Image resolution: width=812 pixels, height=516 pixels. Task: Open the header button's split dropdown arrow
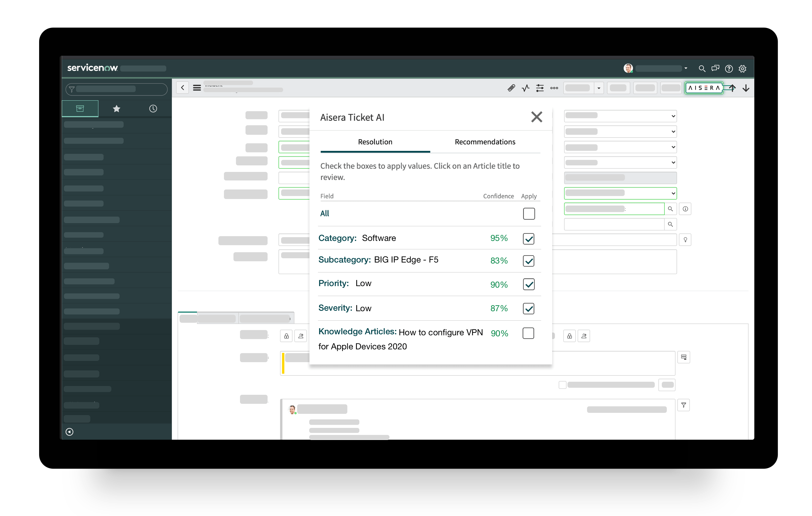pyautogui.click(x=599, y=88)
